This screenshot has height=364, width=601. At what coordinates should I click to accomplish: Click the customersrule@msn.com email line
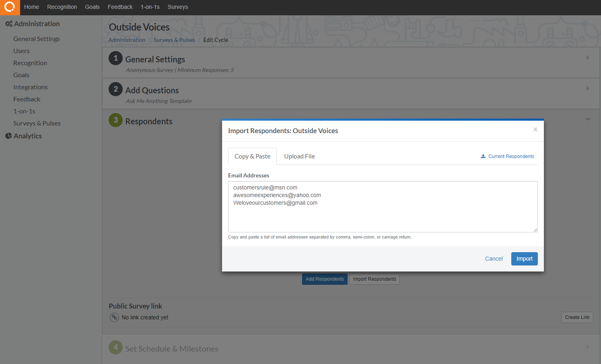[x=265, y=187]
